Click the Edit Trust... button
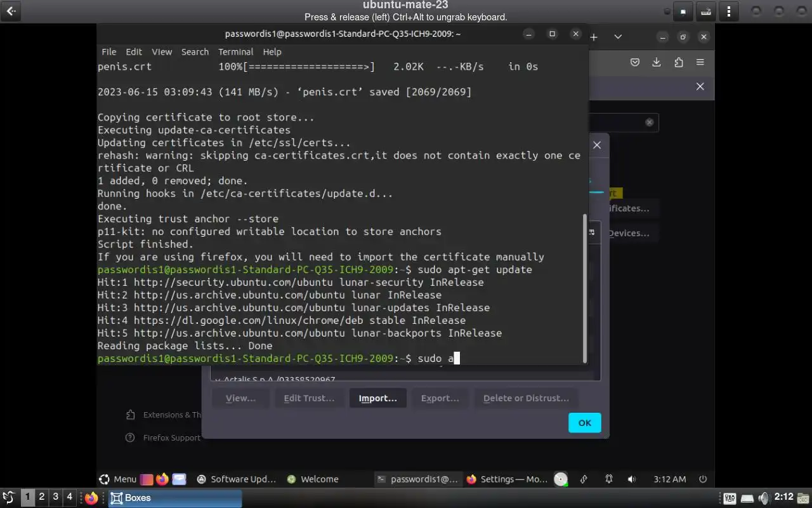 (309, 398)
